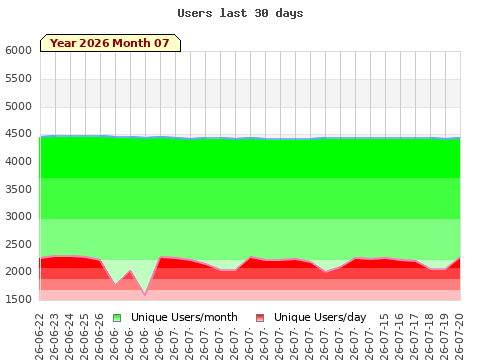The width and height of the screenshot is (480, 360).
Task: Click the 26-07-18 date label
Action: [429, 336]
